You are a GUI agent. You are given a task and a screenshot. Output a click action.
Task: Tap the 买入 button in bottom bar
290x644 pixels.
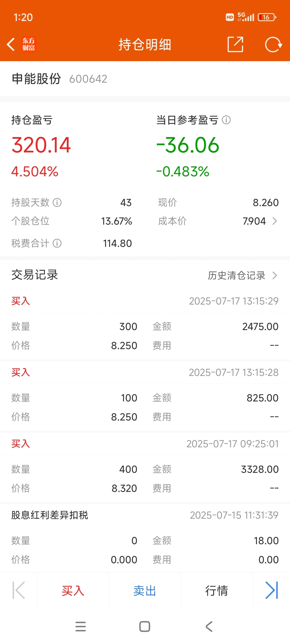pyautogui.click(x=73, y=591)
